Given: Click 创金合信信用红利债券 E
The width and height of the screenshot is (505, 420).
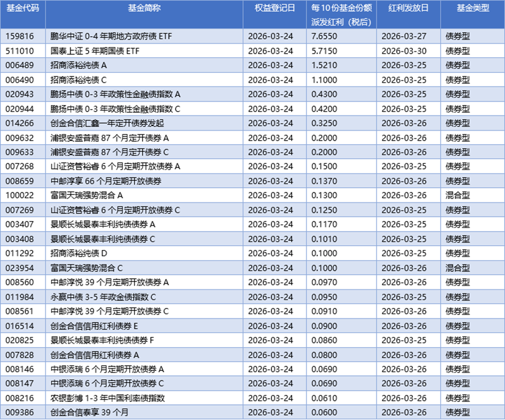Looking at the screenshot, I should (94, 326).
